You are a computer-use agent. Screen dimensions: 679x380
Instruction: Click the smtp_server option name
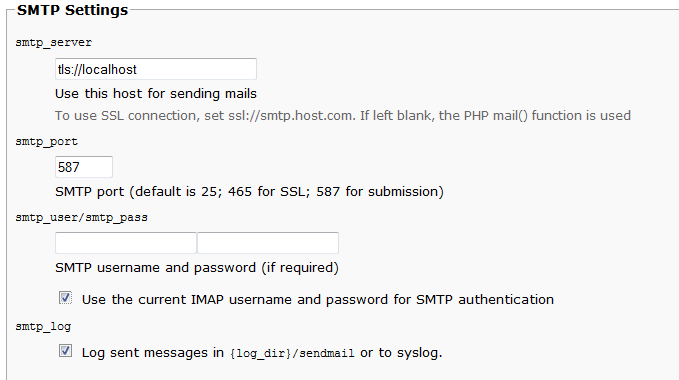(x=54, y=42)
